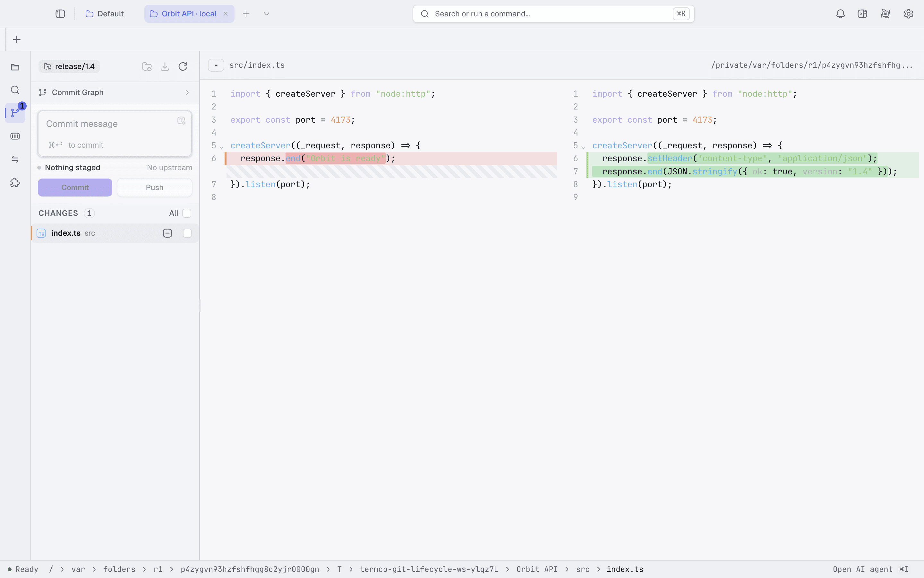924x578 pixels.
Task: Add a new workspace tab
Action: pyautogui.click(x=246, y=14)
